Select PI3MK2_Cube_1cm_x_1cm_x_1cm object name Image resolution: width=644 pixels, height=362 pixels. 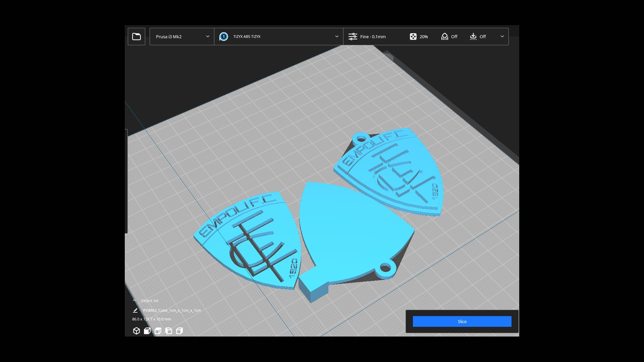(x=172, y=310)
